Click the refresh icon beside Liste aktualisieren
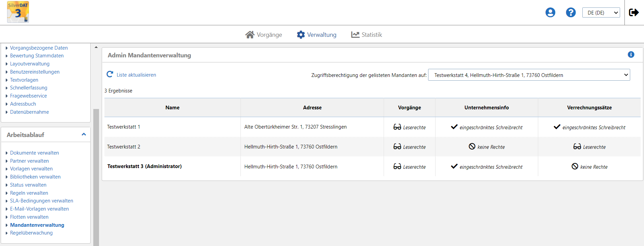644x246 pixels. 110,74
